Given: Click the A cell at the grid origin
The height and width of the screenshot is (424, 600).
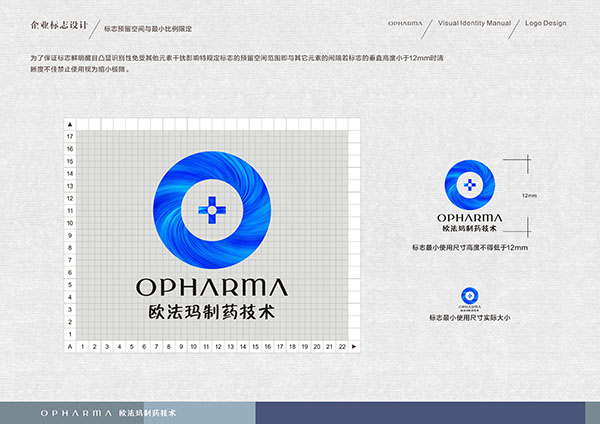Looking at the screenshot, I should click(70, 347).
